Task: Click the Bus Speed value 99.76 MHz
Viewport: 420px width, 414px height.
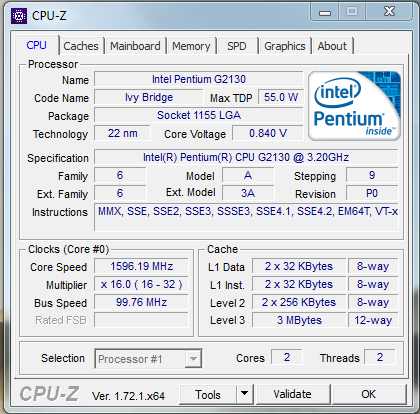Action: coord(141,302)
